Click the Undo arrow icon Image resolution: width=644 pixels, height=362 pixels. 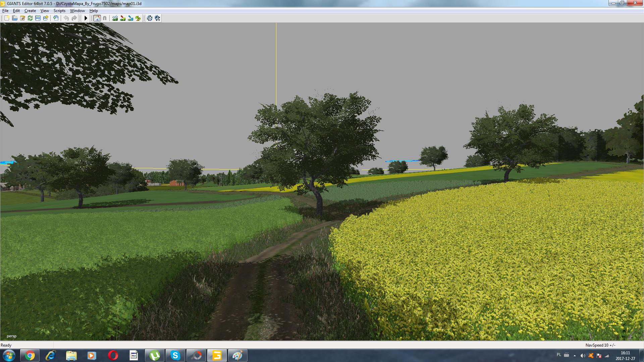[x=66, y=18]
